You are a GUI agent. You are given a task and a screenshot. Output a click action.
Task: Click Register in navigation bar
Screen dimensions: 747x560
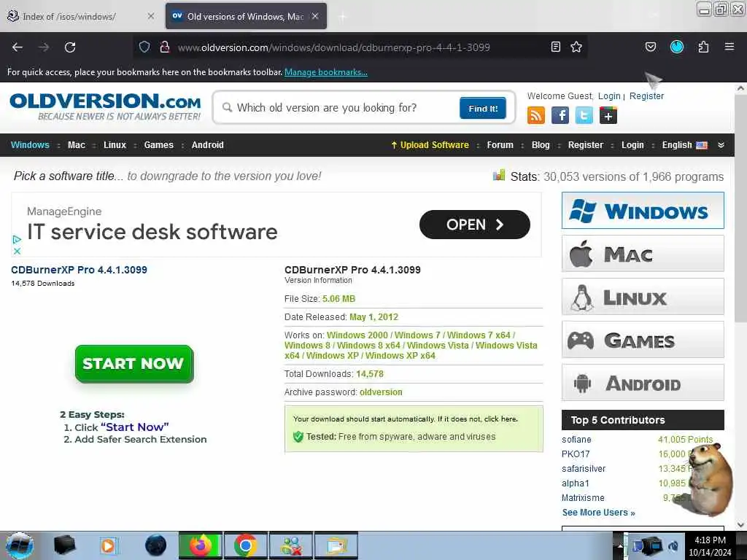pyautogui.click(x=586, y=145)
